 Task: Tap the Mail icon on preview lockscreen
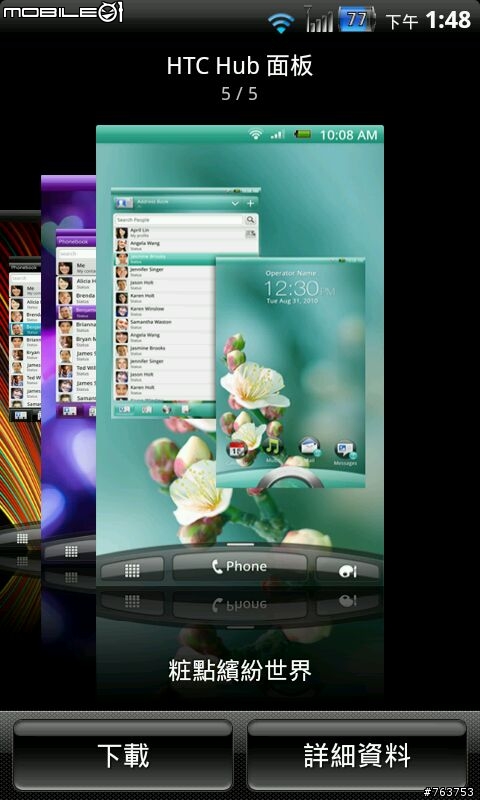309,448
